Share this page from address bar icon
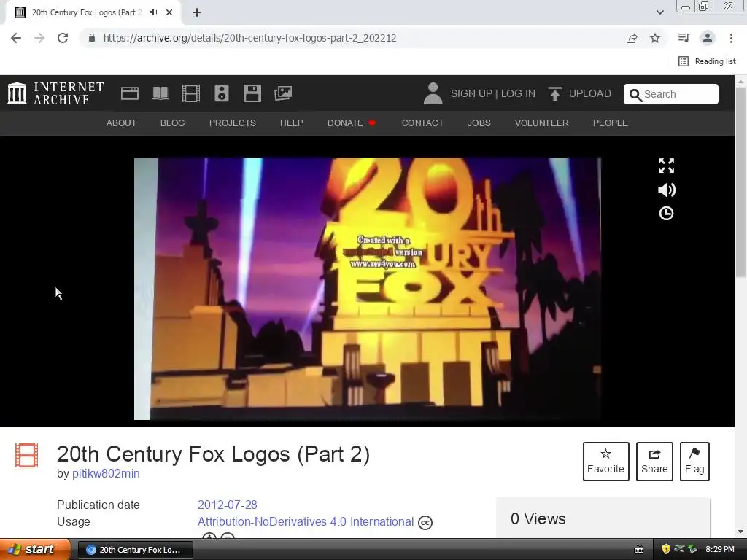Viewport: 747px width, 560px height. click(632, 38)
